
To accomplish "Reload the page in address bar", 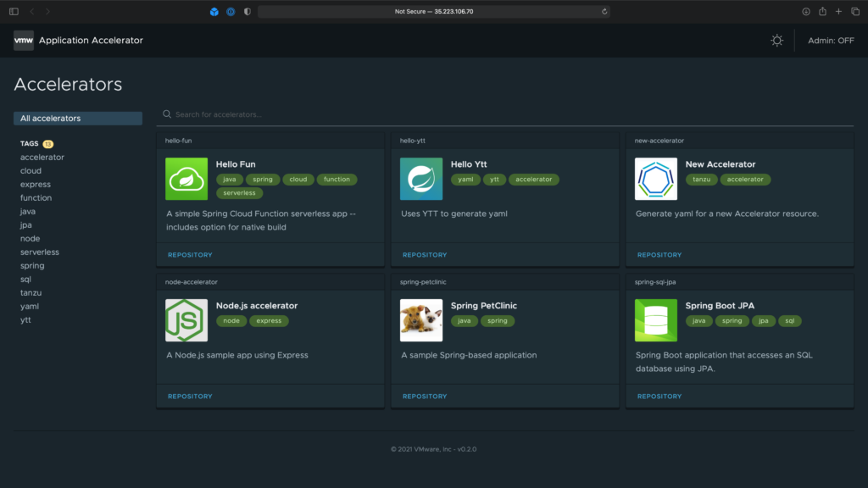I will click(604, 11).
